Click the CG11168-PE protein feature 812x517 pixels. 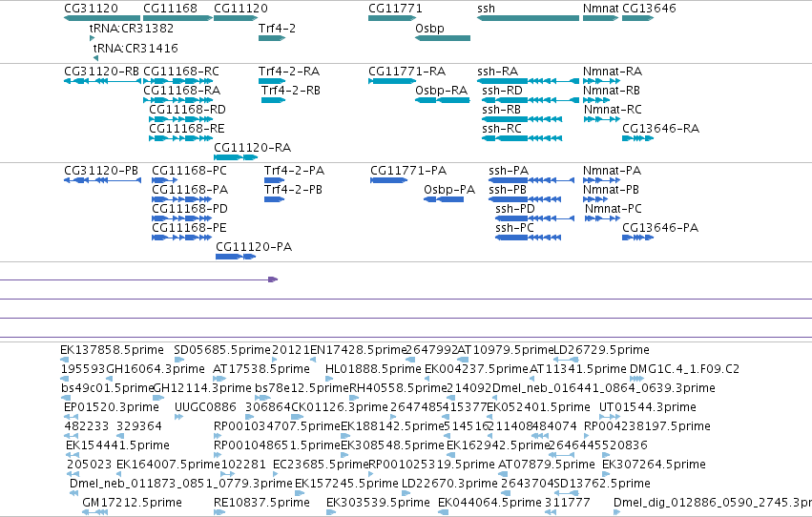coord(181,238)
